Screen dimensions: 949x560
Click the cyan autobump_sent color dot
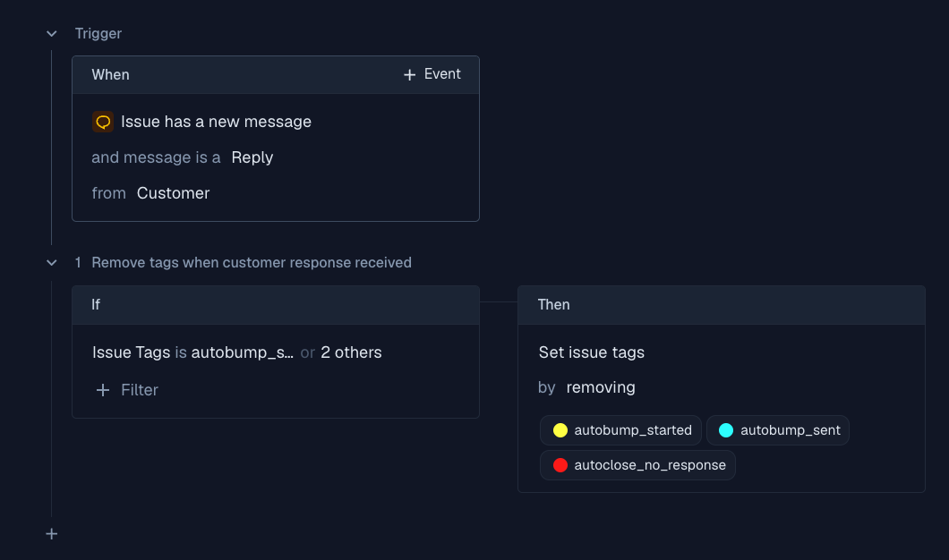click(726, 430)
